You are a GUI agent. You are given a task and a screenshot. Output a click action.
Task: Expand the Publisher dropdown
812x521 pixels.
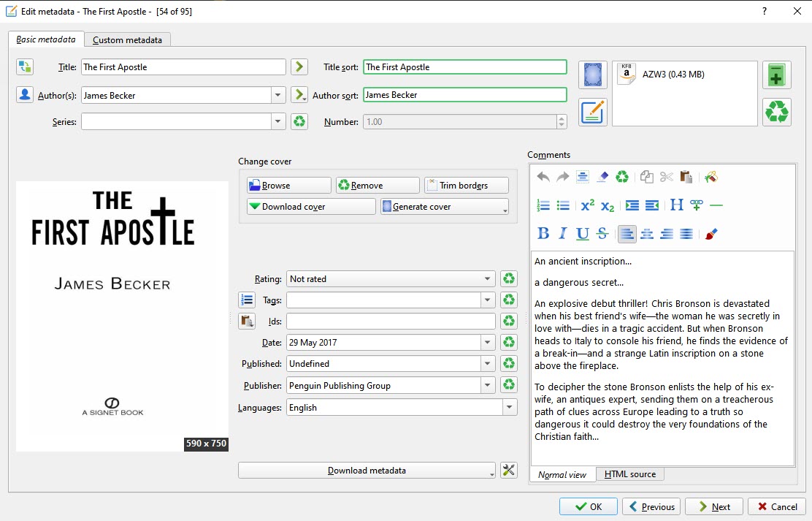click(487, 385)
